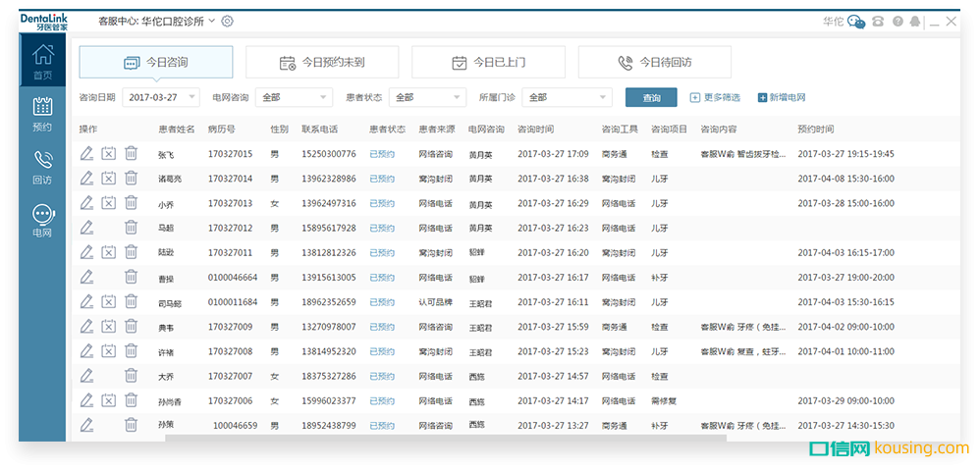Click the 预约时间 column header
Viewport: 980px width, 471px height.
coord(816,130)
